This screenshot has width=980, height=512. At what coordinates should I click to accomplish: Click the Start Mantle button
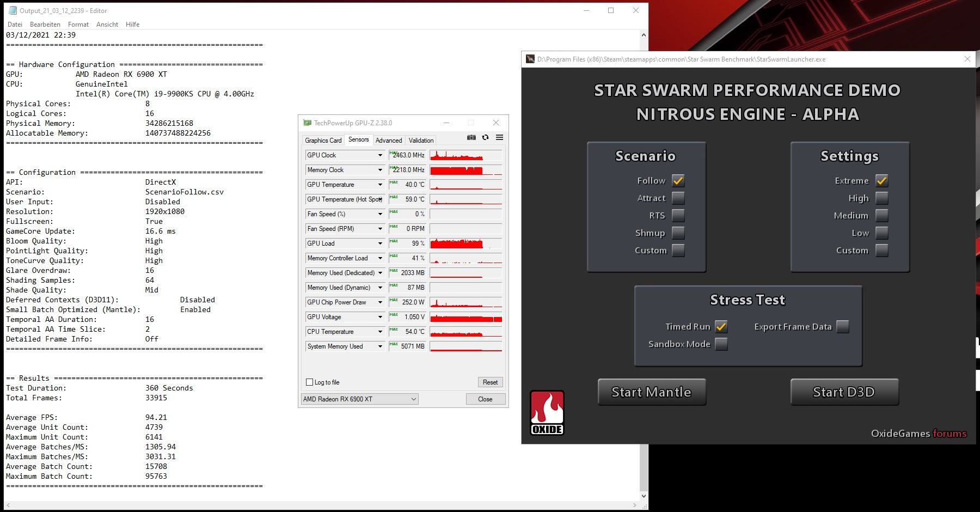[652, 392]
